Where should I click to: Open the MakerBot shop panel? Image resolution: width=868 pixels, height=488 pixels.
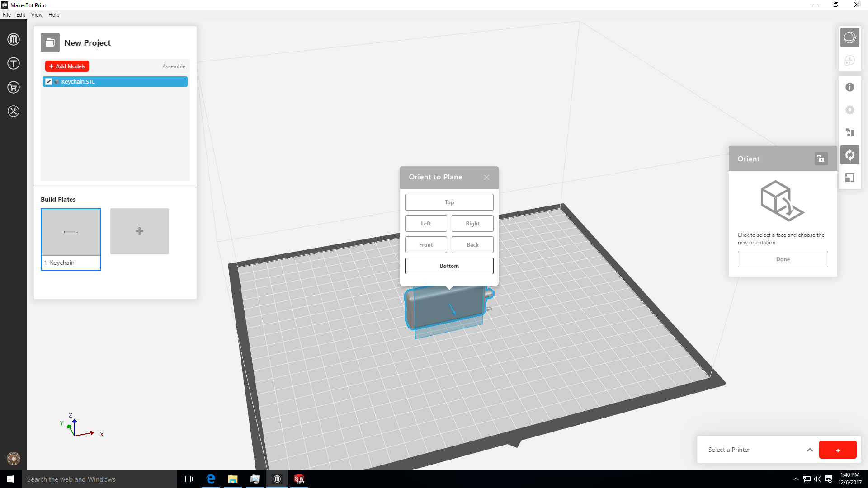tap(14, 87)
